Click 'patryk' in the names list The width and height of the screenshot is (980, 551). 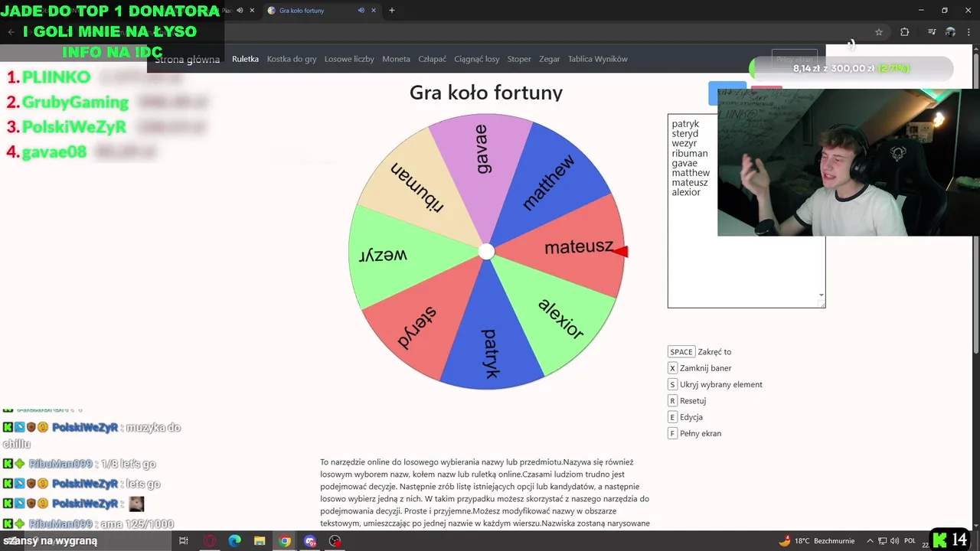pyautogui.click(x=685, y=124)
